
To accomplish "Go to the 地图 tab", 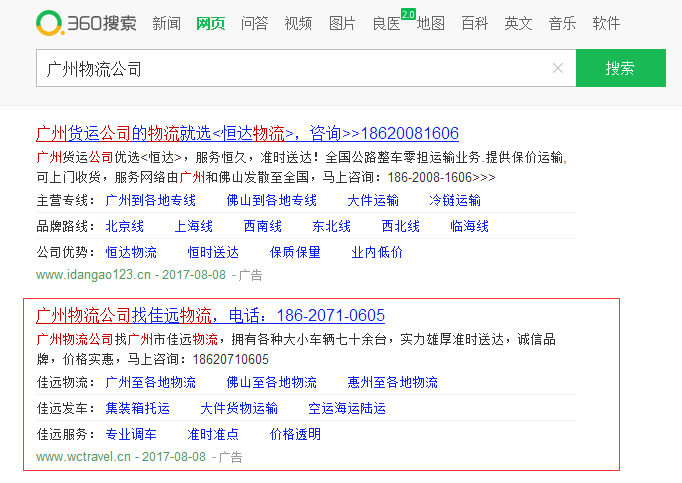I will point(431,23).
